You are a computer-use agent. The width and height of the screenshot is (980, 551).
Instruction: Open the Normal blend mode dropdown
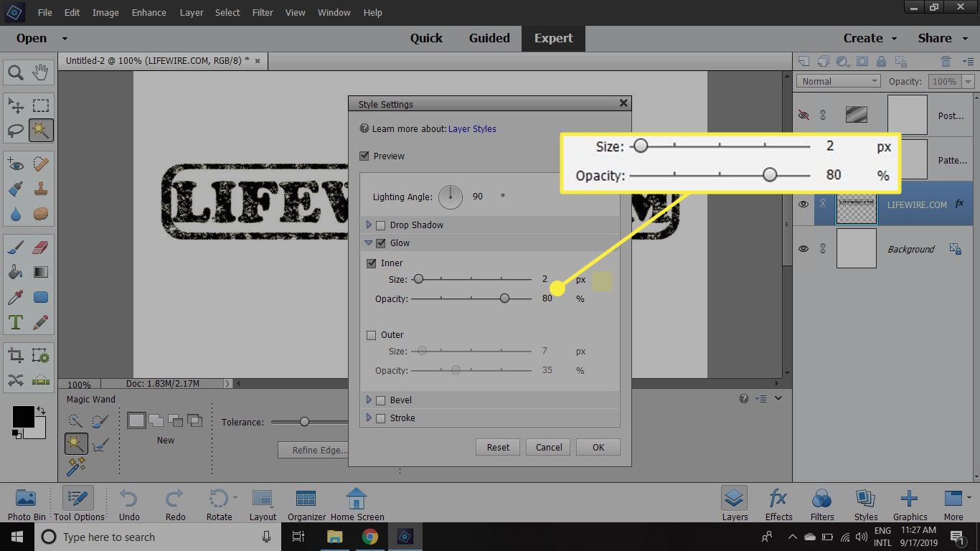coord(839,81)
